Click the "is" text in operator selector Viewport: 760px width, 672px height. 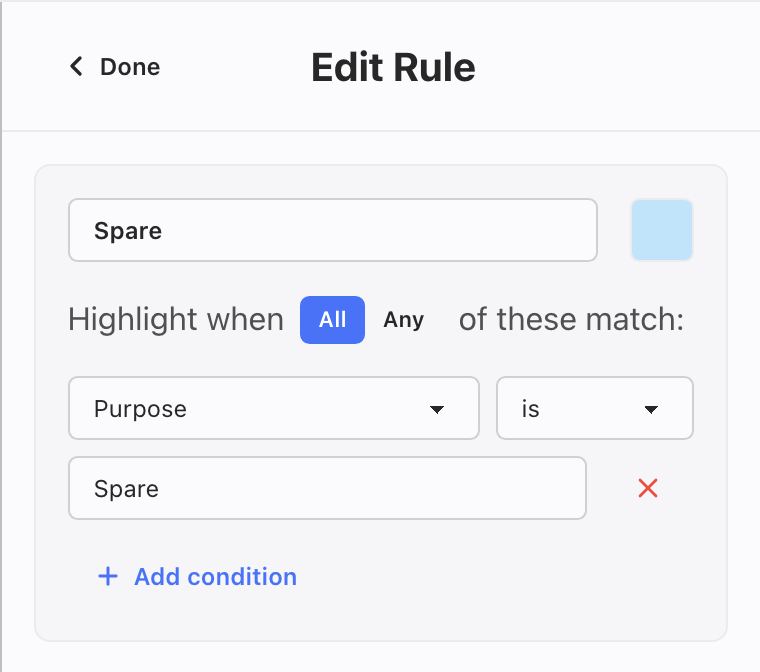pyautogui.click(x=530, y=409)
